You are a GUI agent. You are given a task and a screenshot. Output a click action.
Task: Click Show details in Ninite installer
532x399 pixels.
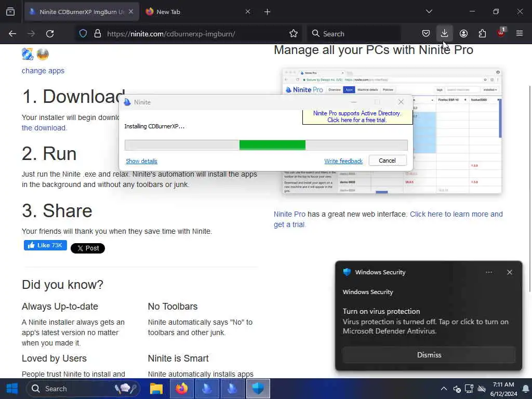pos(141,161)
